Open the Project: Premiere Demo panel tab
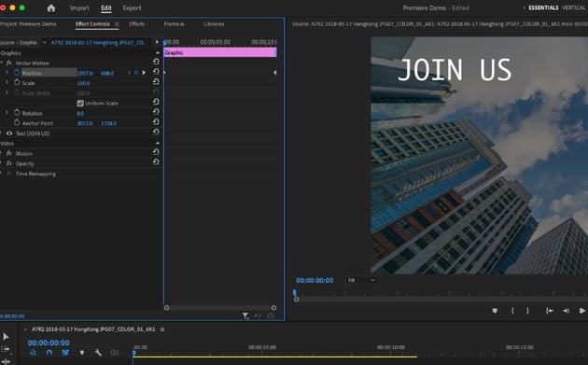This screenshot has width=588, height=365. coord(29,24)
